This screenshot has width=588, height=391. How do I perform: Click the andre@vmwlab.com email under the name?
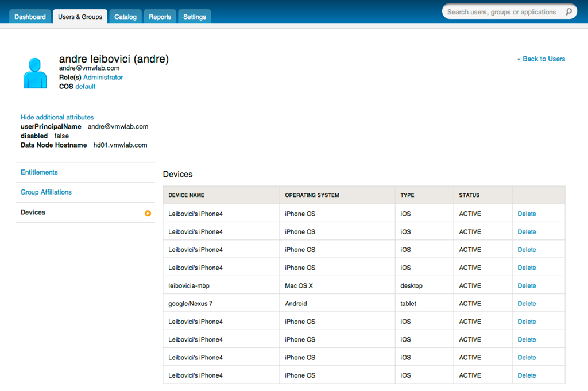tap(89, 68)
